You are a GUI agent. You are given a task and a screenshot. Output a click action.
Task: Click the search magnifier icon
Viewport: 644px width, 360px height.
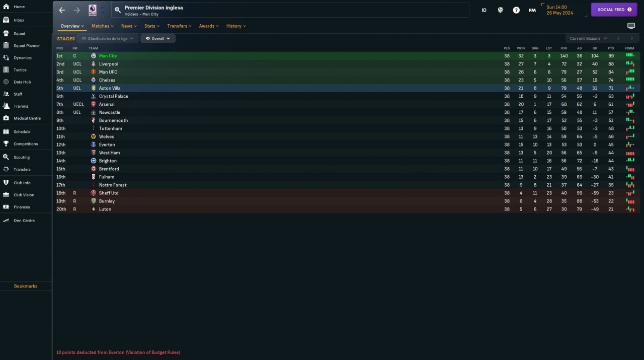tap(117, 10)
